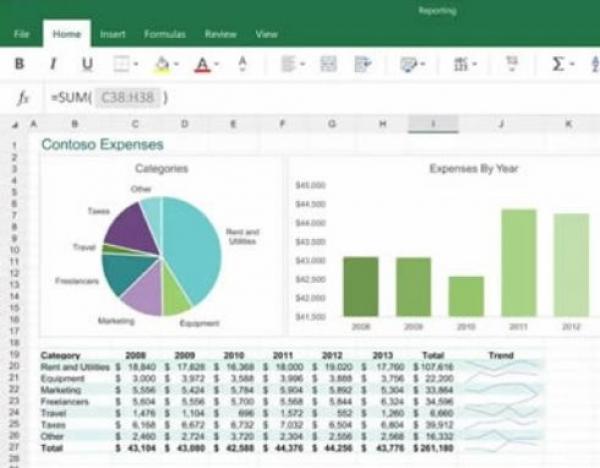Select the Travel row label
The image size is (600, 468).
click(53, 413)
